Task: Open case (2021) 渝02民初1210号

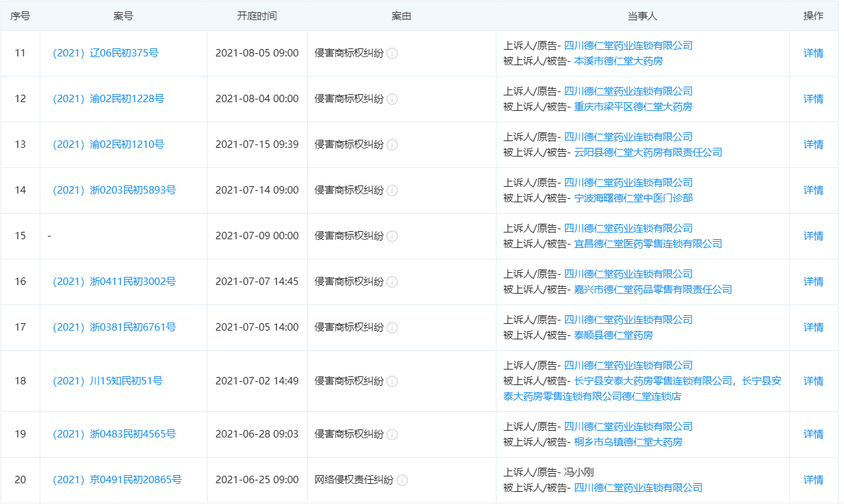Action: pyautogui.click(x=108, y=144)
